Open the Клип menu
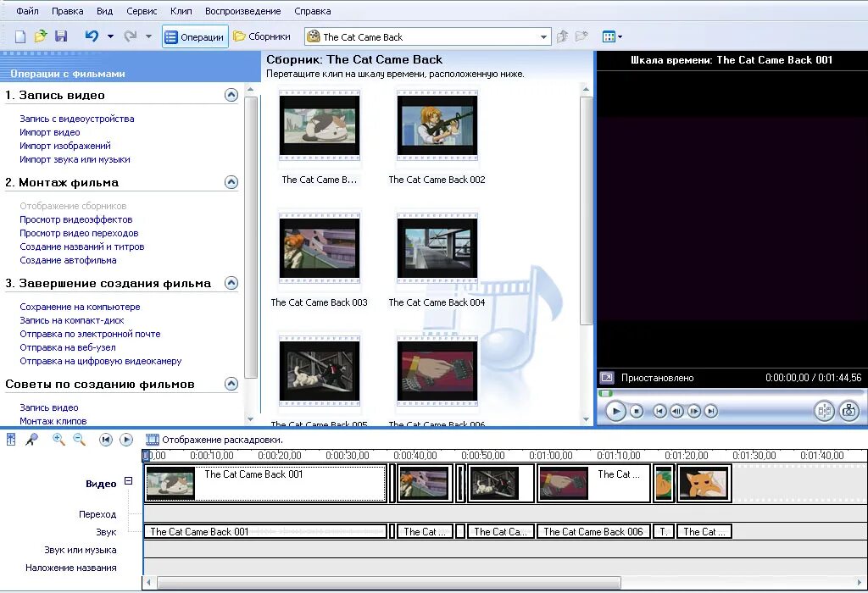The width and height of the screenshot is (868, 593). pos(181,11)
